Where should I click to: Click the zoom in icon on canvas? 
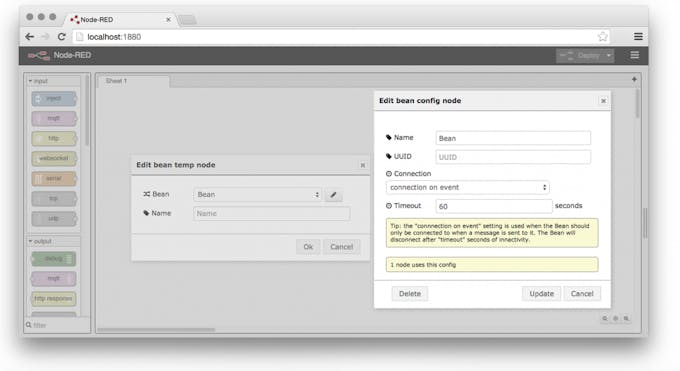pyautogui.click(x=626, y=318)
